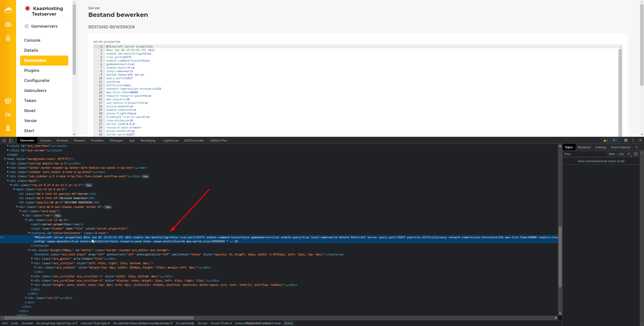This screenshot has width=644, height=326.
Task: Switch to the Netwerk DevTools tab
Action: pyautogui.click(x=79, y=141)
